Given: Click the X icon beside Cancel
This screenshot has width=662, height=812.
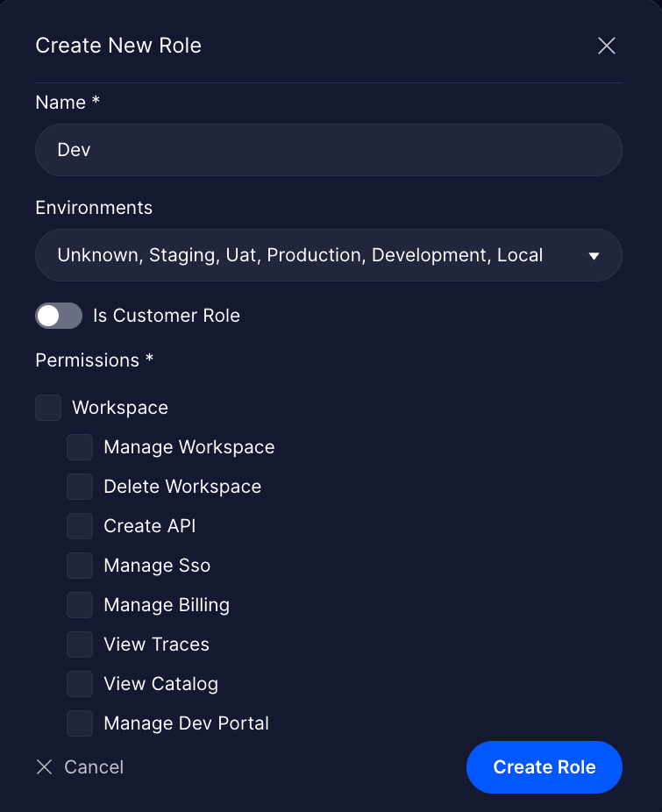Looking at the screenshot, I should pyautogui.click(x=44, y=766).
